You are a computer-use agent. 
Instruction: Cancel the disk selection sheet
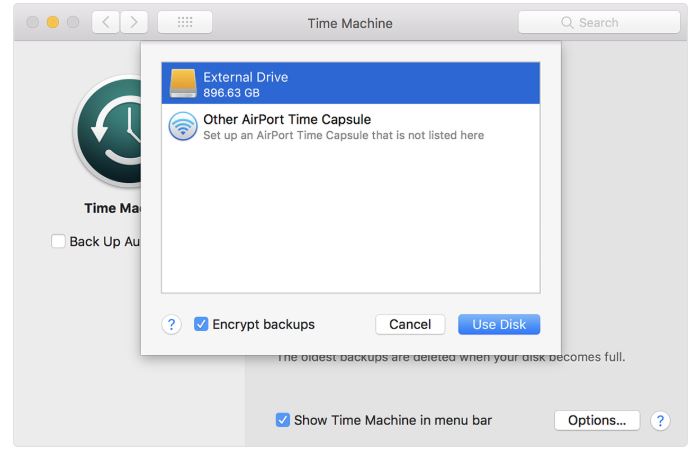pyautogui.click(x=410, y=325)
